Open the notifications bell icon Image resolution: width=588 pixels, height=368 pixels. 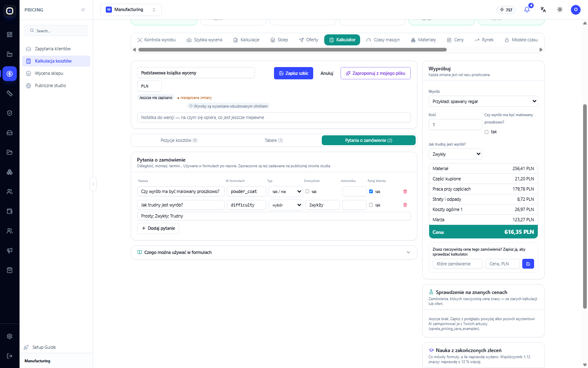pyautogui.click(x=527, y=9)
